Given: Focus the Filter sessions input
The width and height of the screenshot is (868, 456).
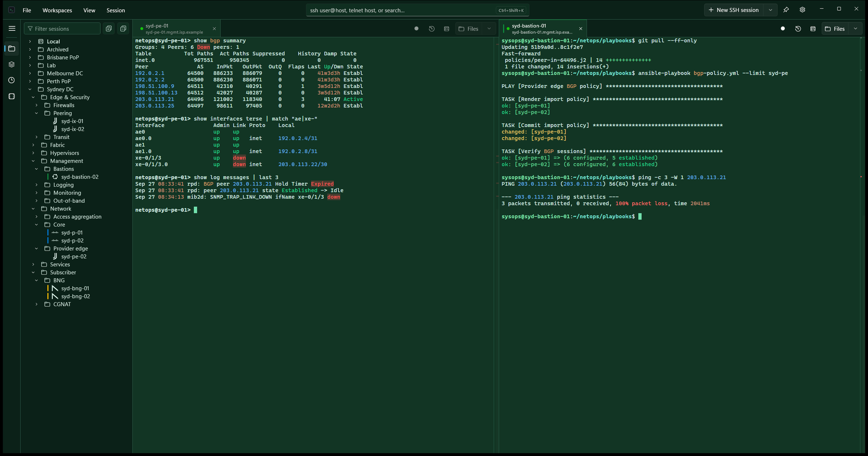Looking at the screenshot, I should (x=62, y=28).
